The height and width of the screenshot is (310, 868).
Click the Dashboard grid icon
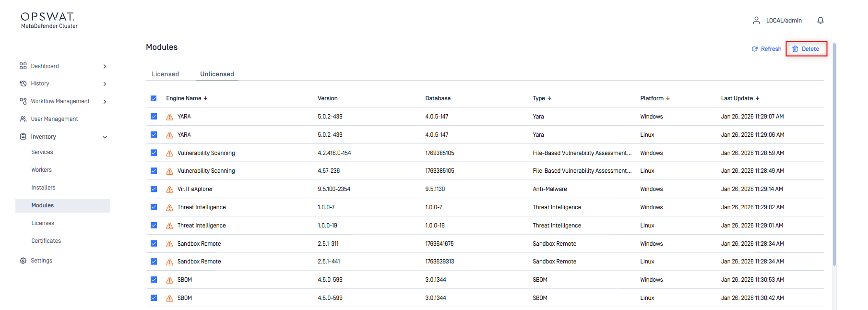pos(23,66)
